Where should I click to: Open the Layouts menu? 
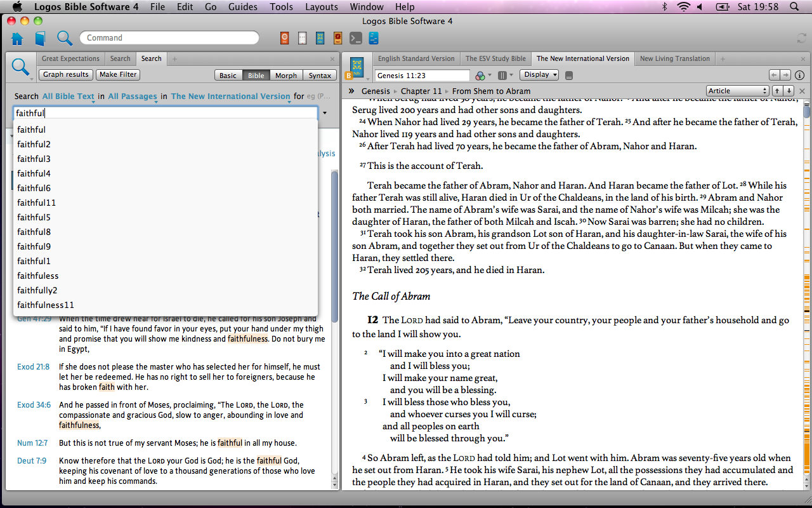click(322, 7)
